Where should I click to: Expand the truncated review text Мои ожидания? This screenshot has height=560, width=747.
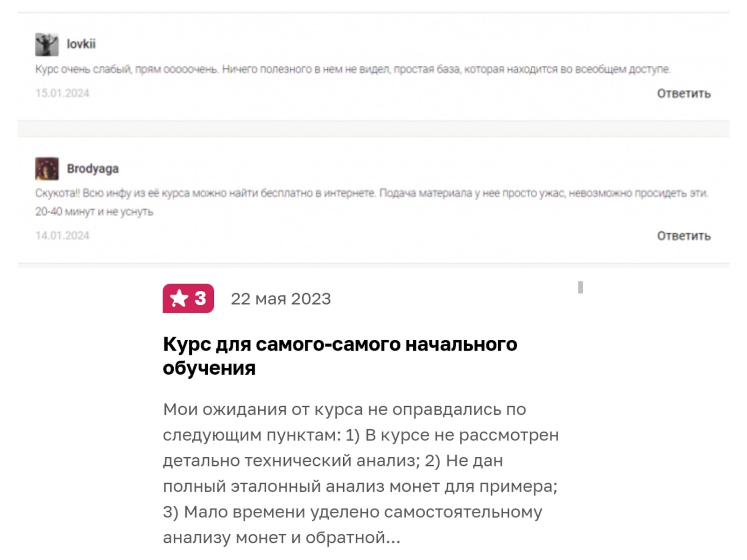(360, 473)
